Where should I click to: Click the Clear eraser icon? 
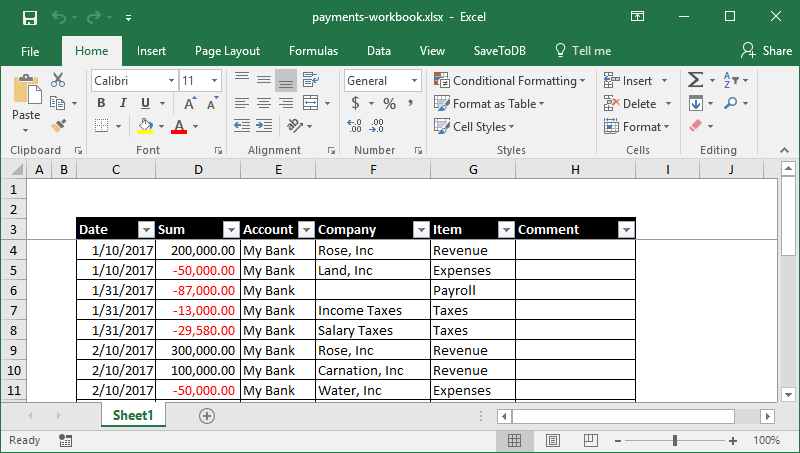point(696,125)
